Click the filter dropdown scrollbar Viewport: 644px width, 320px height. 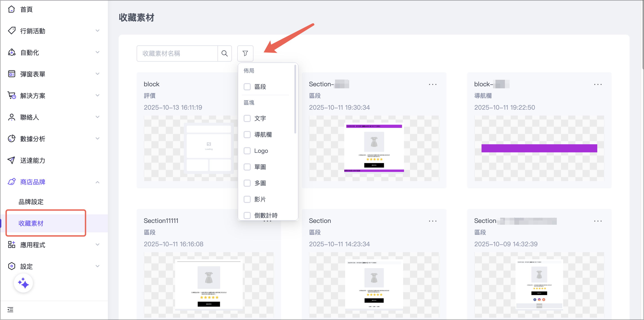(295, 99)
